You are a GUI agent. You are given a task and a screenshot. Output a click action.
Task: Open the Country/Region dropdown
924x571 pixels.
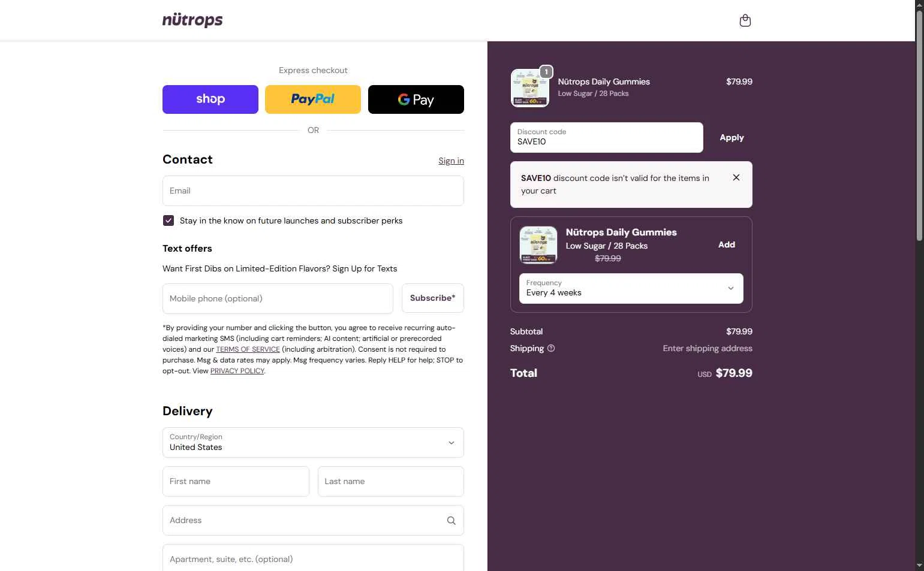(x=313, y=442)
